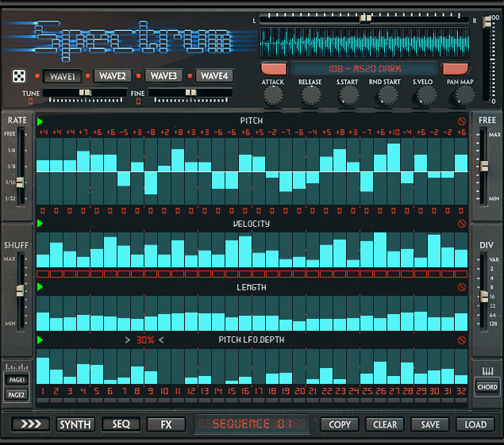Enable the CHORD mode button
This screenshot has width=504, height=445.
click(487, 387)
